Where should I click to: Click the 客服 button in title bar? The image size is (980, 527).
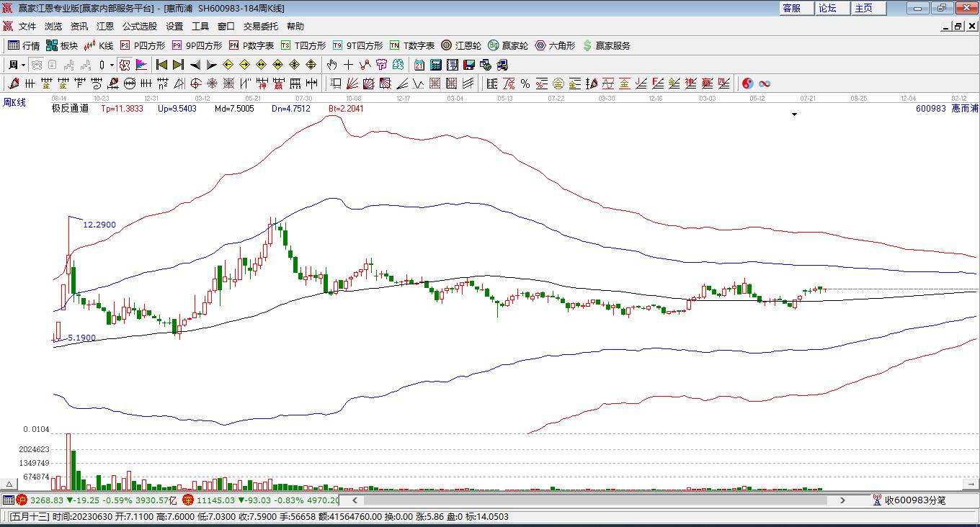(791, 8)
